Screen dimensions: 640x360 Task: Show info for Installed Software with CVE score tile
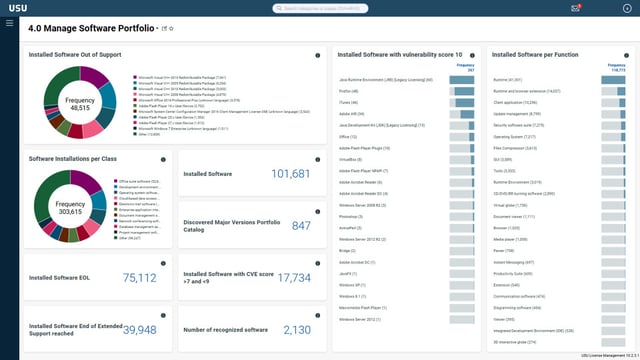point(318,263)
